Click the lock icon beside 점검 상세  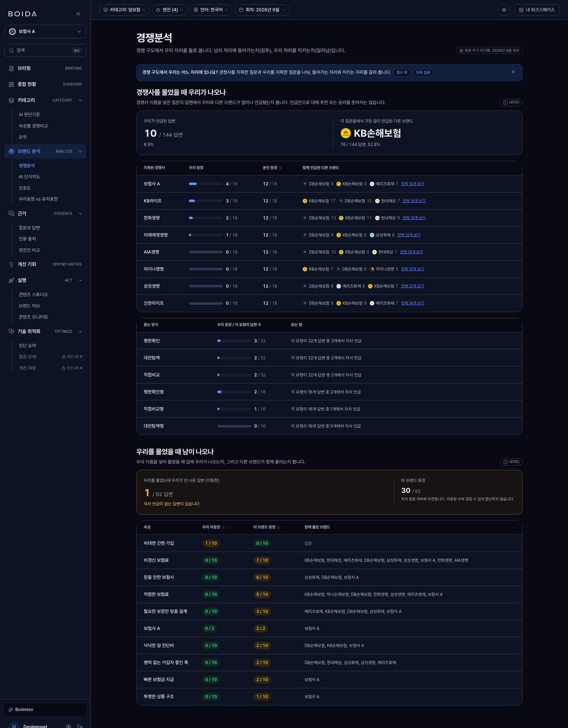pyautogui.click(x=64, y=357)
